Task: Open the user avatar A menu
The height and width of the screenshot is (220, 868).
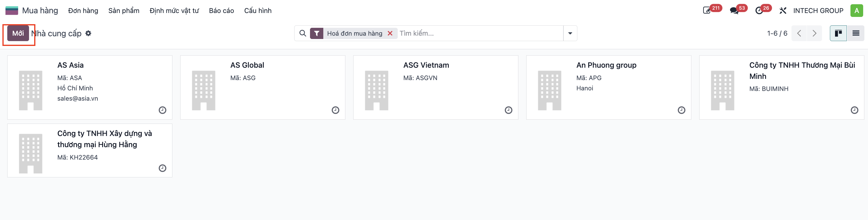Action: 856,11
